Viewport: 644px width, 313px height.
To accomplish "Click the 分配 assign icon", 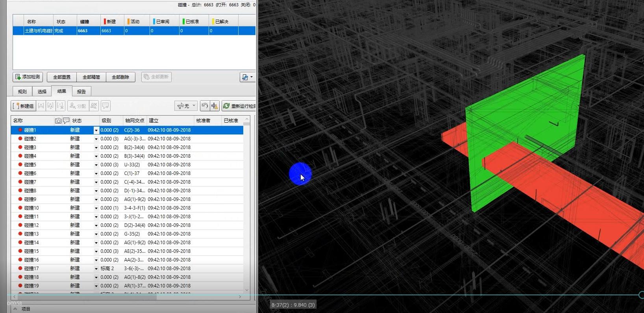I will pyautogui.click(x=78, y=106).
